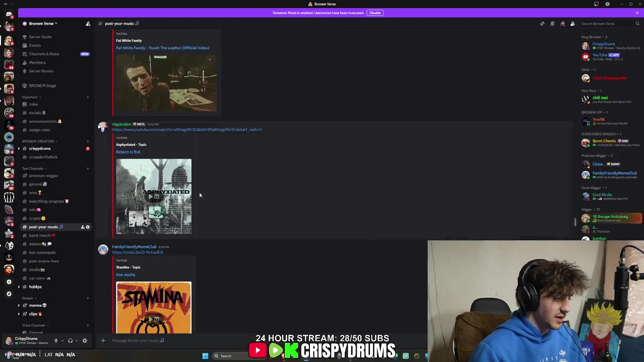This screenshot has height=362, width=644.
Task: Expand the clips channel arrow
Action: point(19,314)
